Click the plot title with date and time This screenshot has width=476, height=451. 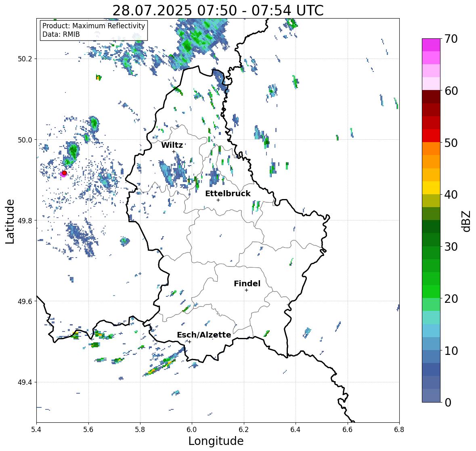pos(218,10)
